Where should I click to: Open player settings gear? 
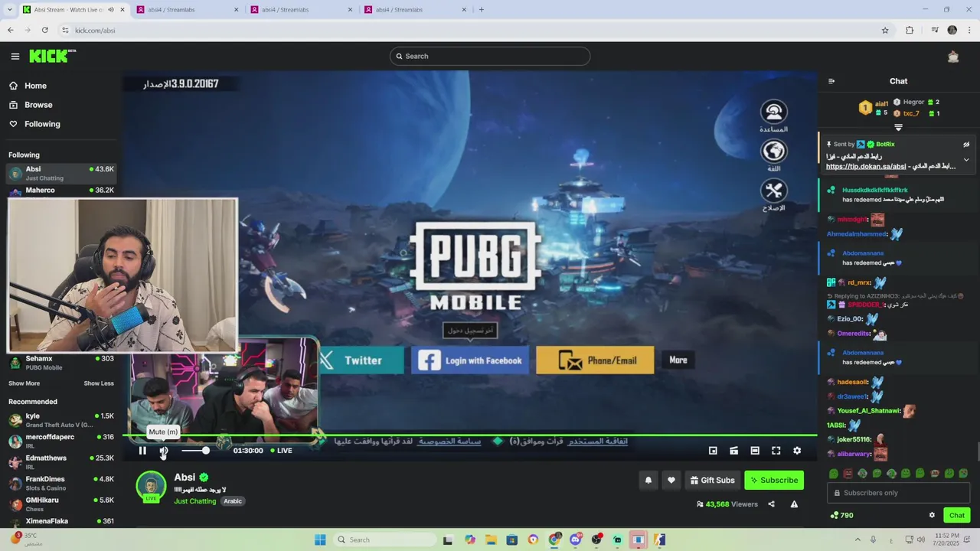click(797, 451)
